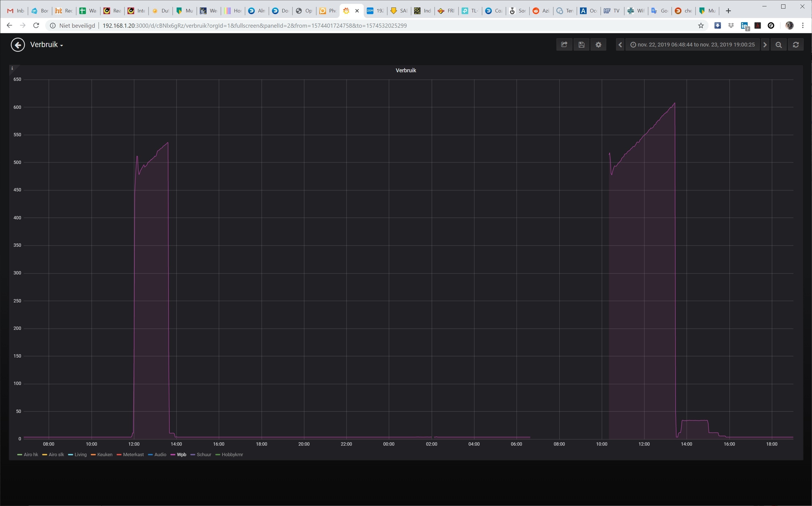Open a new browser tab
Viewport: 812px width, 506px height.
728,11
